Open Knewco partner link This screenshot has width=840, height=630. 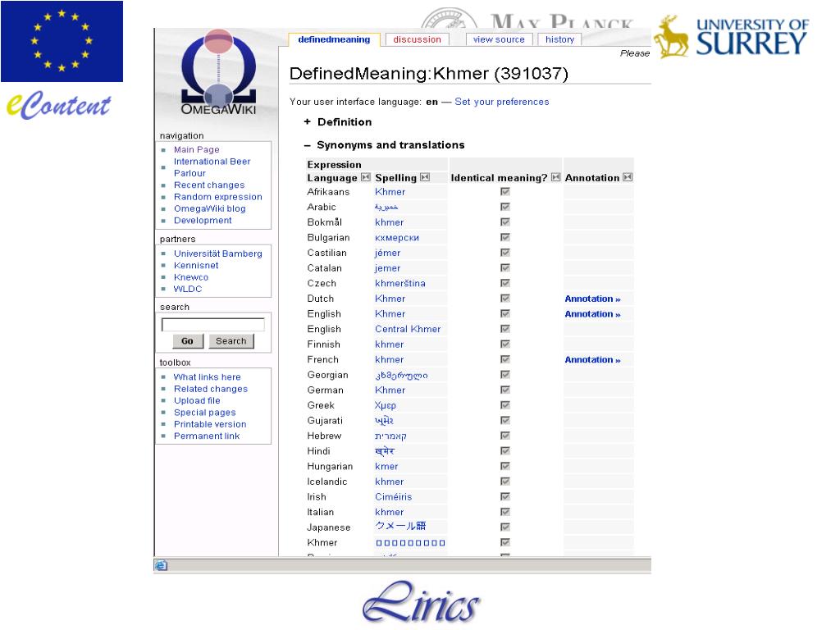[x=190, y=277]
